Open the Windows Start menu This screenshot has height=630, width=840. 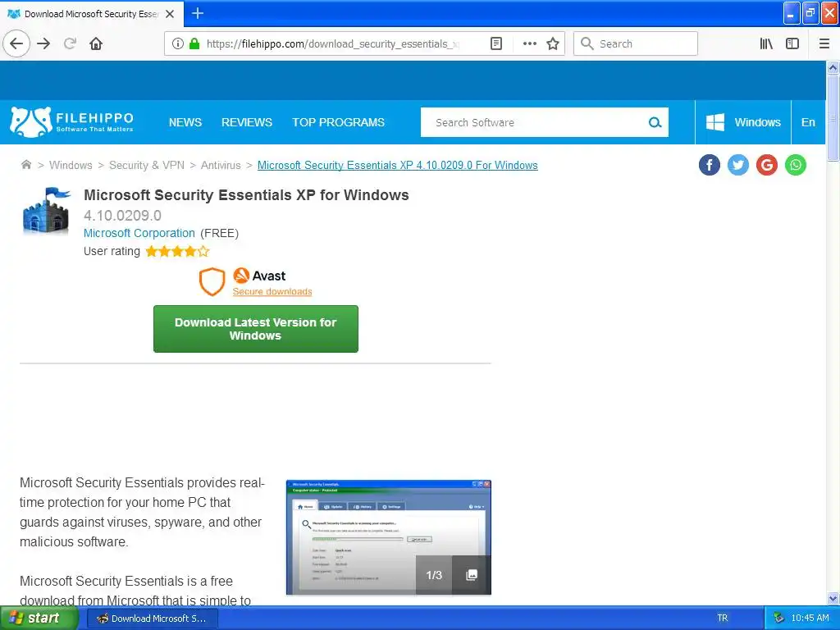39,618
